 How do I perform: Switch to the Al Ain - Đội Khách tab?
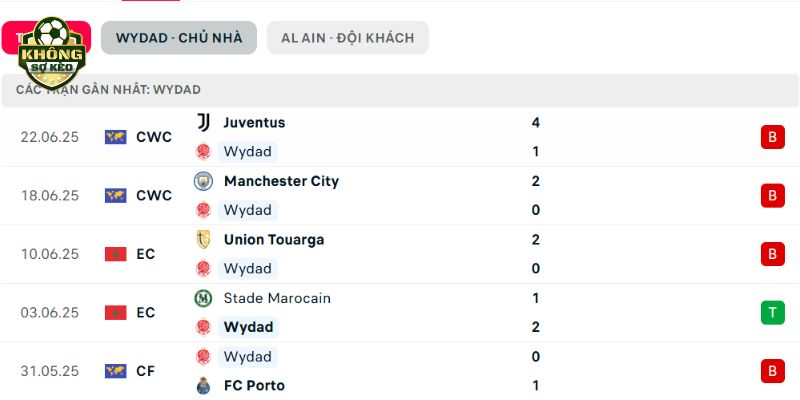point(347,38)
